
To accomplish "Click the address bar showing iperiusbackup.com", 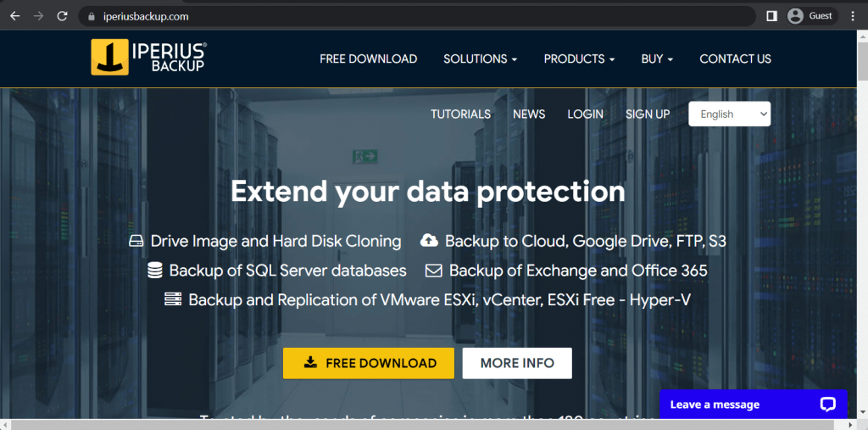I will 418,17.
